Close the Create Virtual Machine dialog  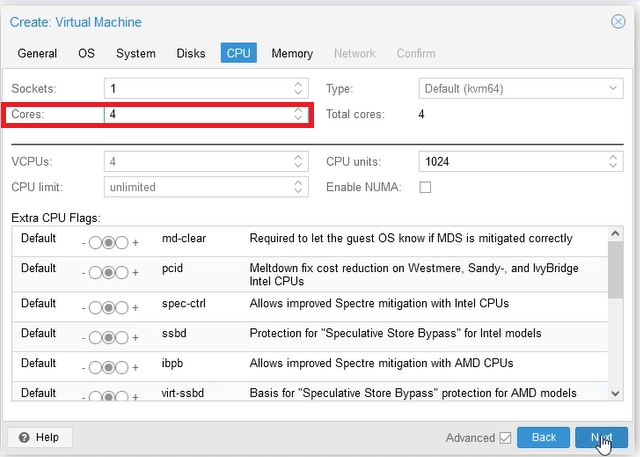pyautogui.click(x=618, y=21)
